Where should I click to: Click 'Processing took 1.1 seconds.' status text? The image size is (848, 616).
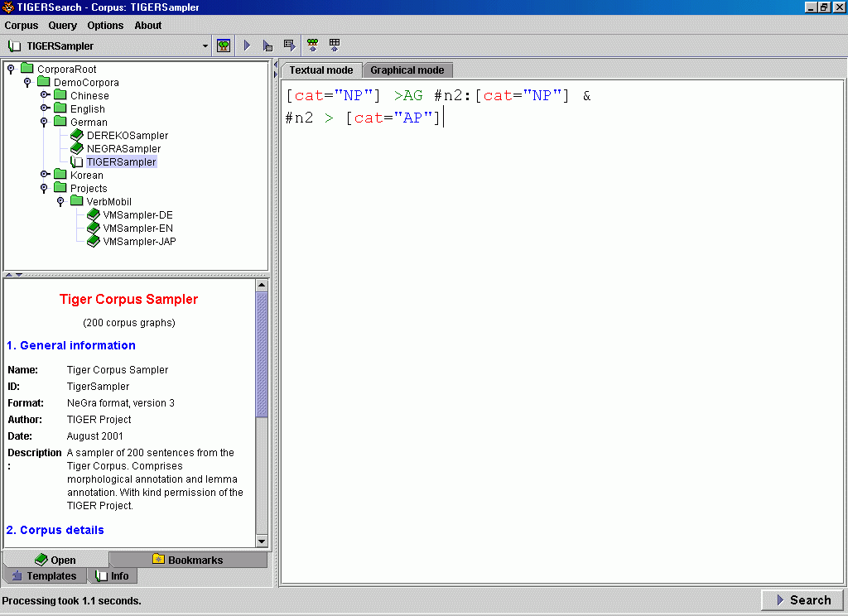click(71, 601)
